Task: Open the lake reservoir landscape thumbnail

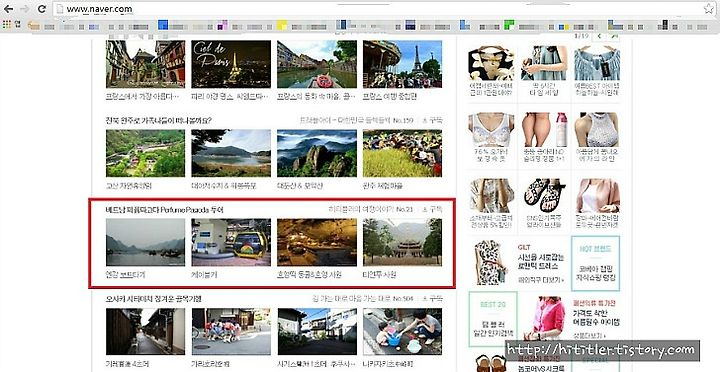Action: (x=231, y=153)
